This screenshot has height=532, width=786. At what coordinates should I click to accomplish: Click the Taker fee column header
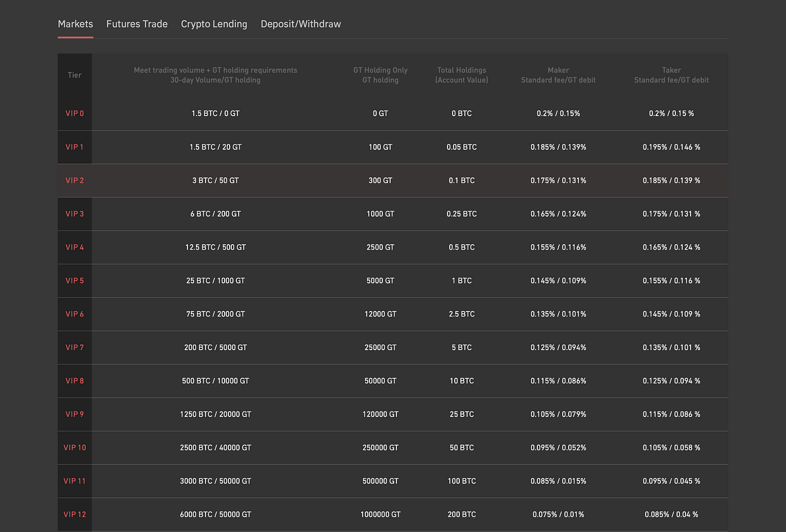(671, 75)
